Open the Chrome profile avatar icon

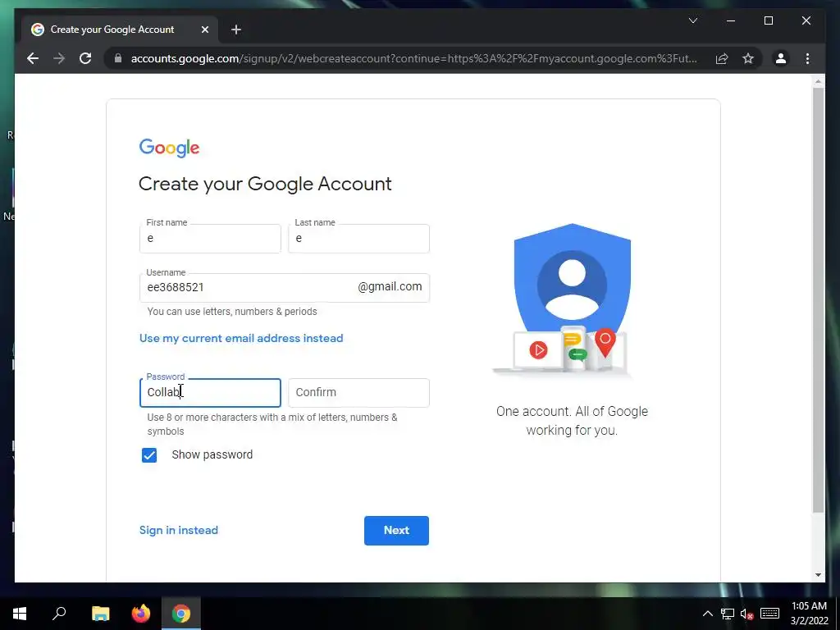click(x=781, y=58)
